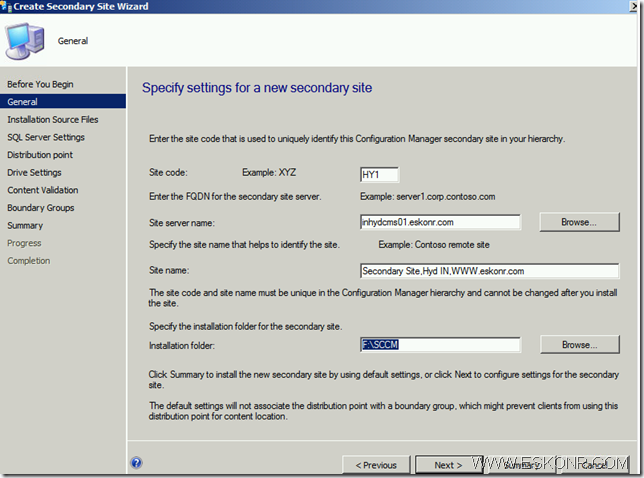Select the General step in sidebar
This screenshot has height=478, width=644.
click(x=63, y=101)
